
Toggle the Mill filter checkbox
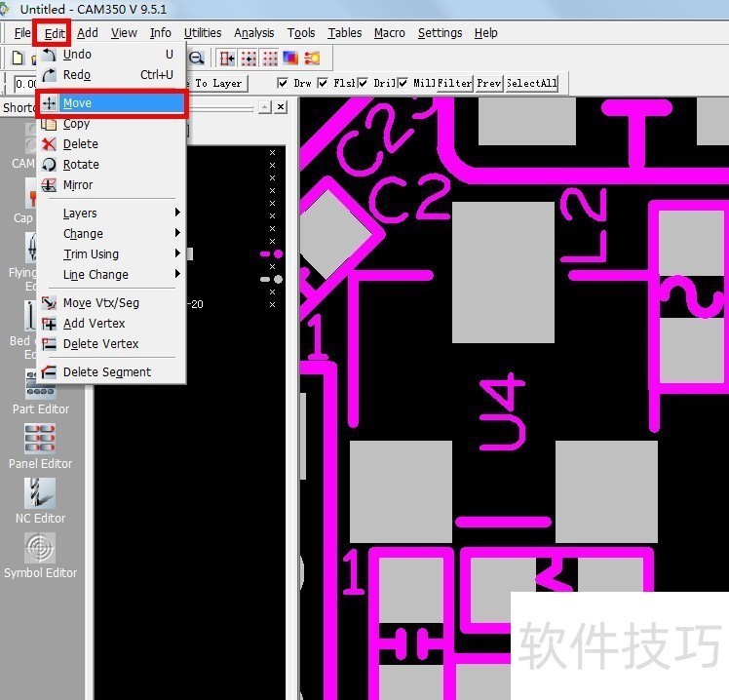(x=403, y=83)
